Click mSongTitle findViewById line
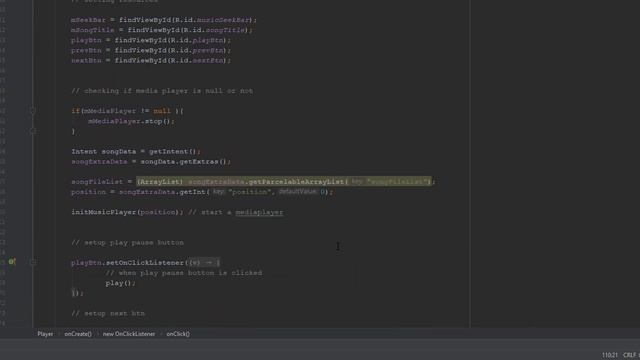 click(x=162, y=30)
